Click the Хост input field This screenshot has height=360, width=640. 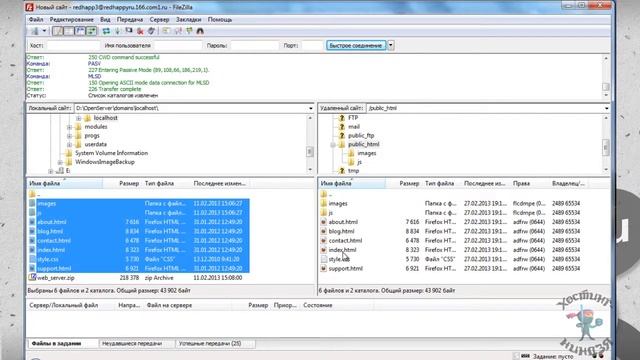pyautogui.click(x=73, y=46)
